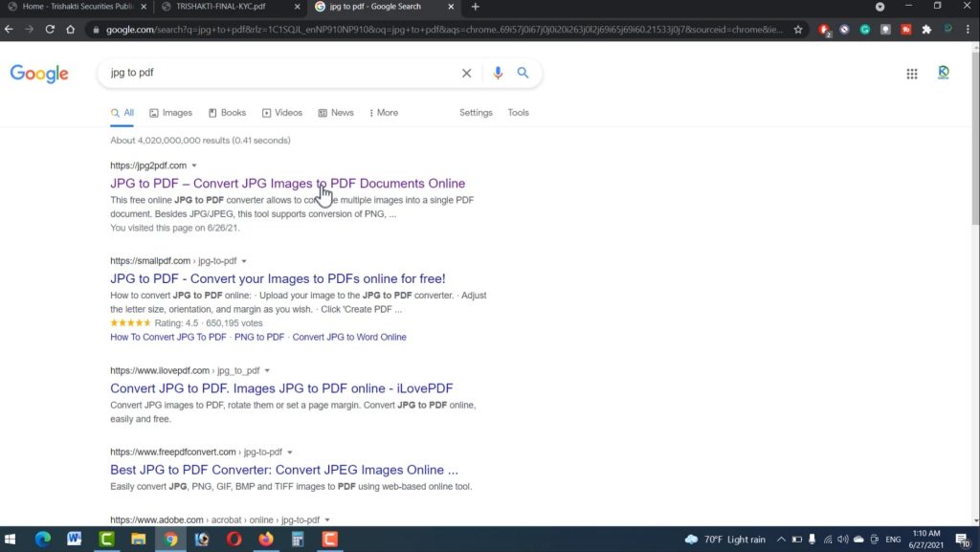Start voice search with the microphone

click(498, 73)
